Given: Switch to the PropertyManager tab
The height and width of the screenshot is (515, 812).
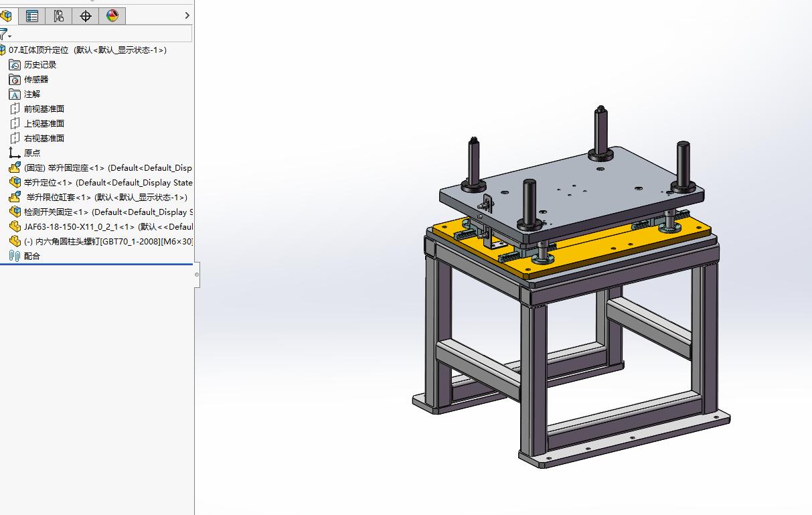Looking at the screenshot, I should click(31, 16).
